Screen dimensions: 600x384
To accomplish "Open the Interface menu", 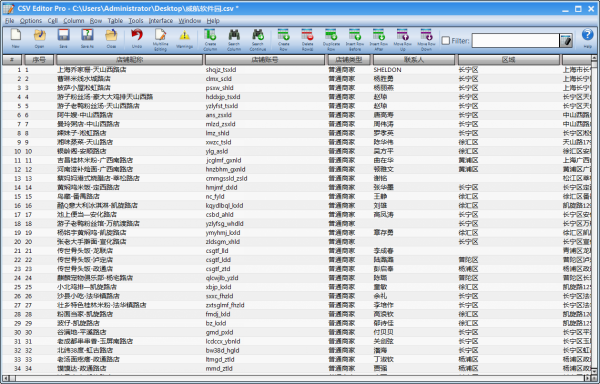I will pyautogui.click(x=161, y=21).
